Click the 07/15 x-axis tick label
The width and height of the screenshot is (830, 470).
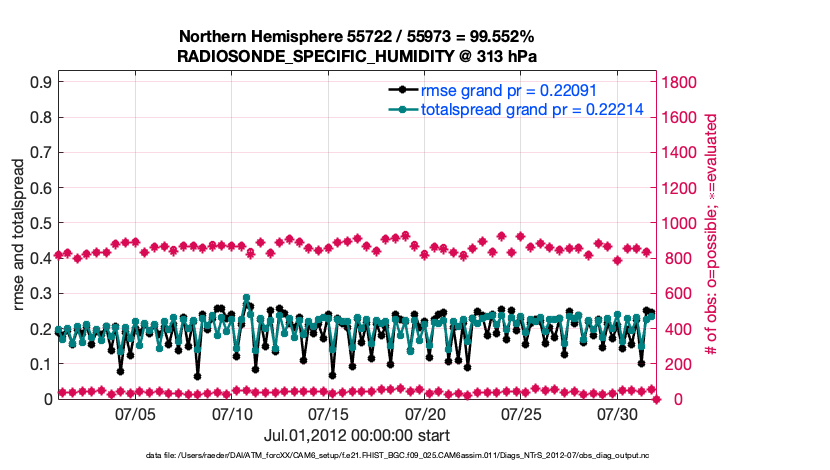[x=328, y=413]
